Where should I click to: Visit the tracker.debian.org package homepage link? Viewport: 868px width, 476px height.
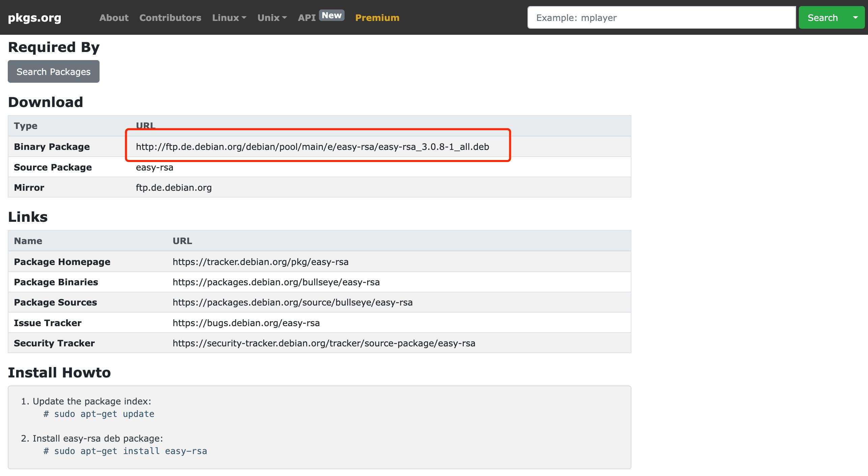pyautogui.click(x=260, y=262)
